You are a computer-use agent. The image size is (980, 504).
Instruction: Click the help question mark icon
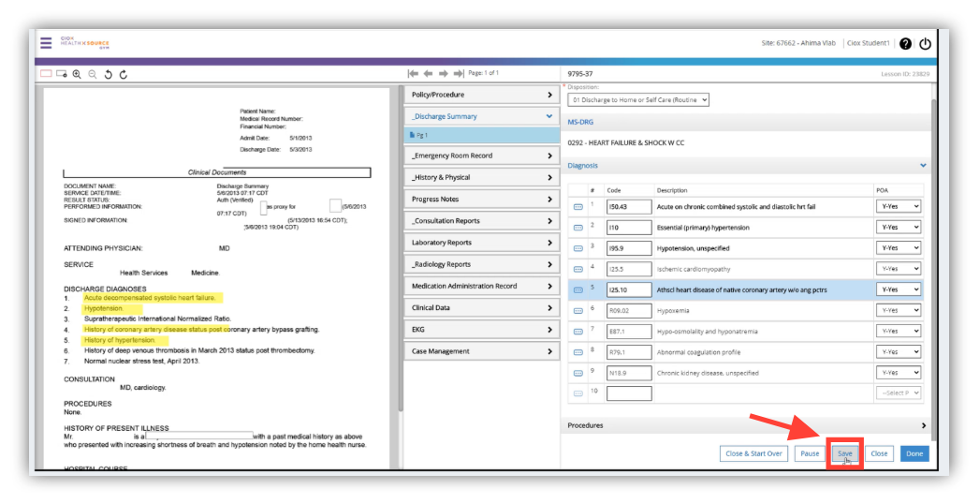pos(905,43)
